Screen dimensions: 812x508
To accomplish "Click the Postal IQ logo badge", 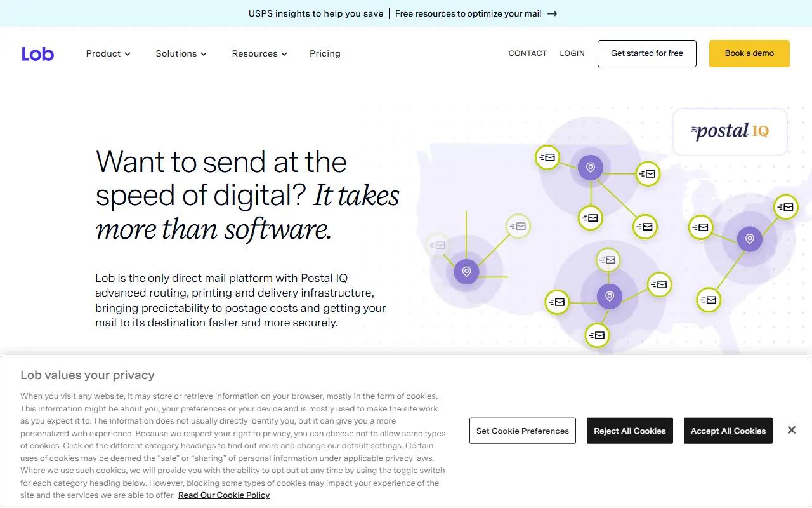I will coord(730,131).
